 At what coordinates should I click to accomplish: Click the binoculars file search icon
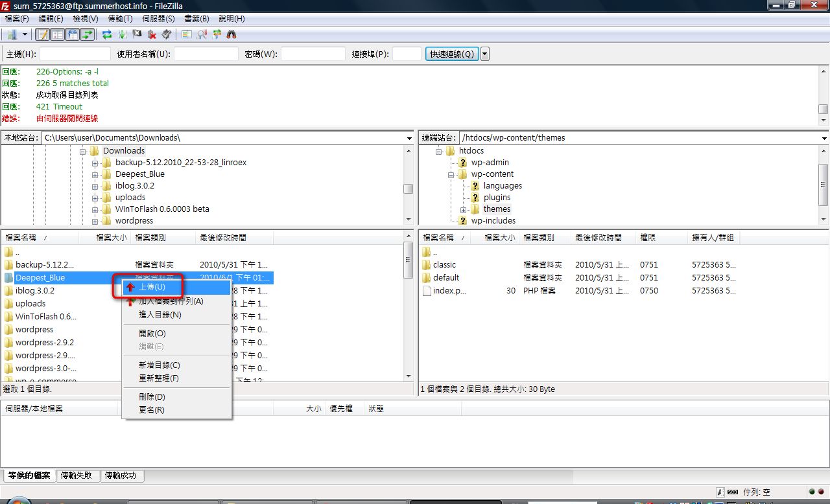[231, 34]
